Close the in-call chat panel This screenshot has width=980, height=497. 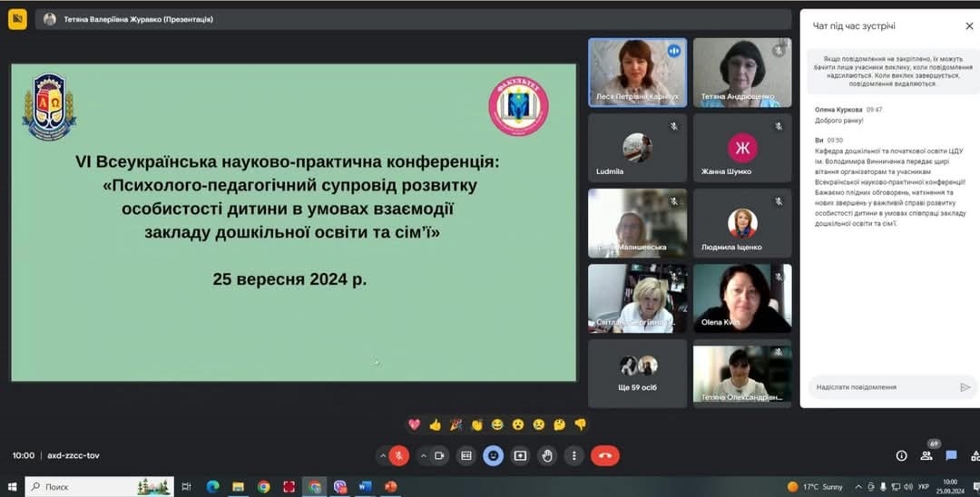969,26
